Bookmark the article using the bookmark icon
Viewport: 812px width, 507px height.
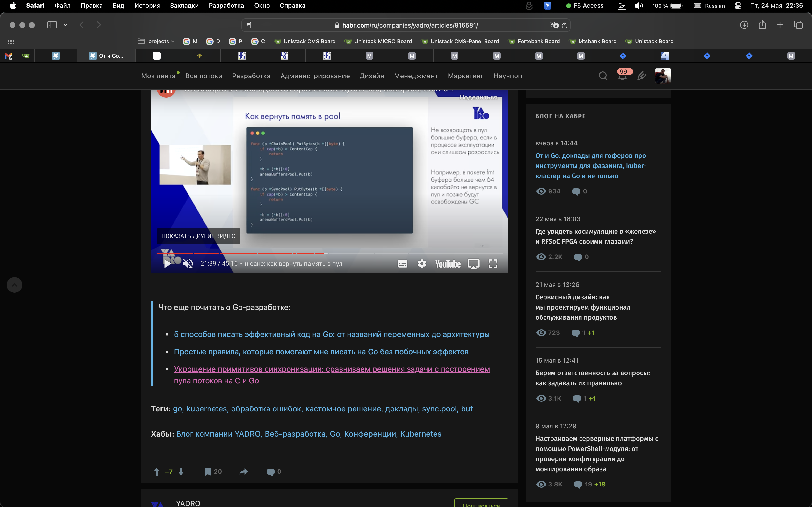point(208,472)
